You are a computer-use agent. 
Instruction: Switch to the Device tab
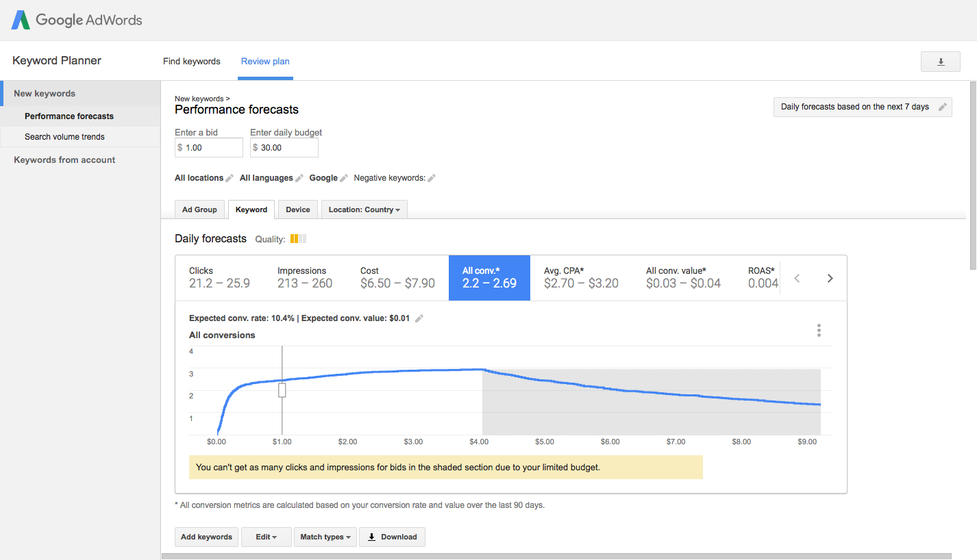[298, 209]
